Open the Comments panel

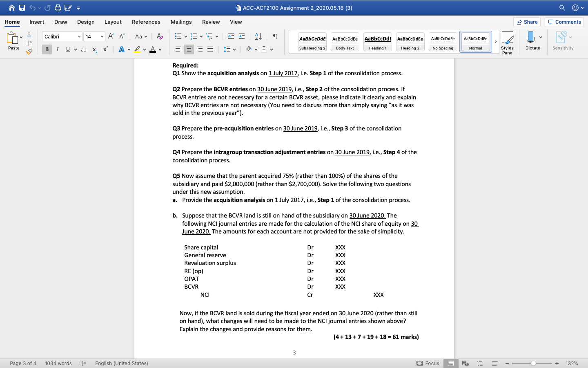[x=564, y=22]
